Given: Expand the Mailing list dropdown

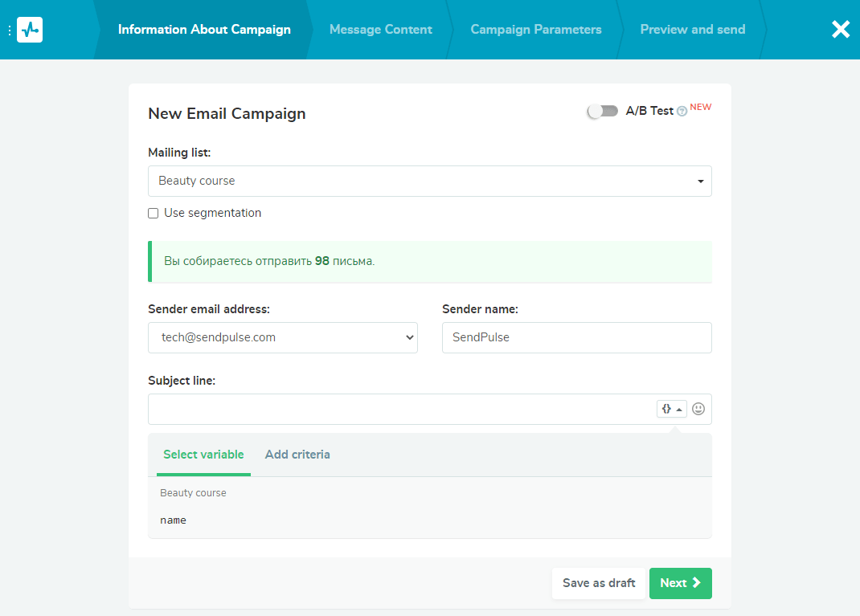Looking at the screenshot, I should click(429, 181).
